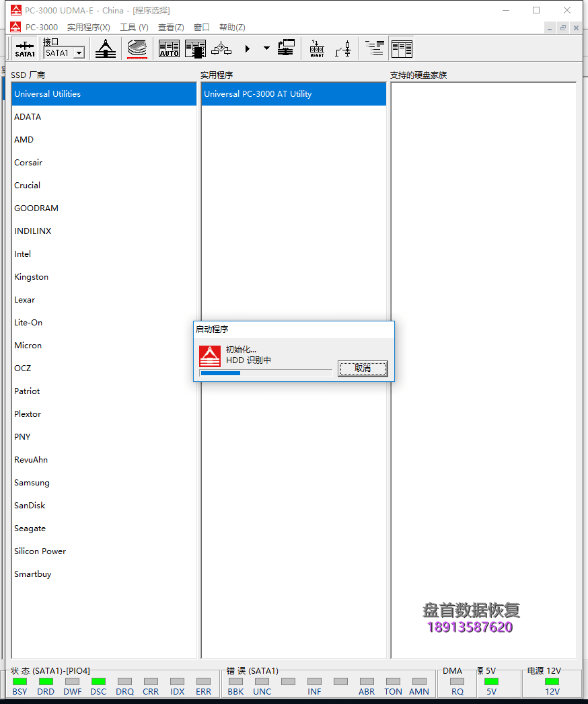Select Universal Utilities in vendor list

[104, 94]
